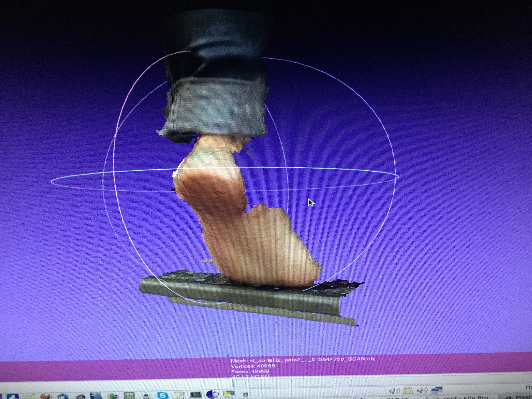Open the yellow triangle image icon

coord(229,394)
